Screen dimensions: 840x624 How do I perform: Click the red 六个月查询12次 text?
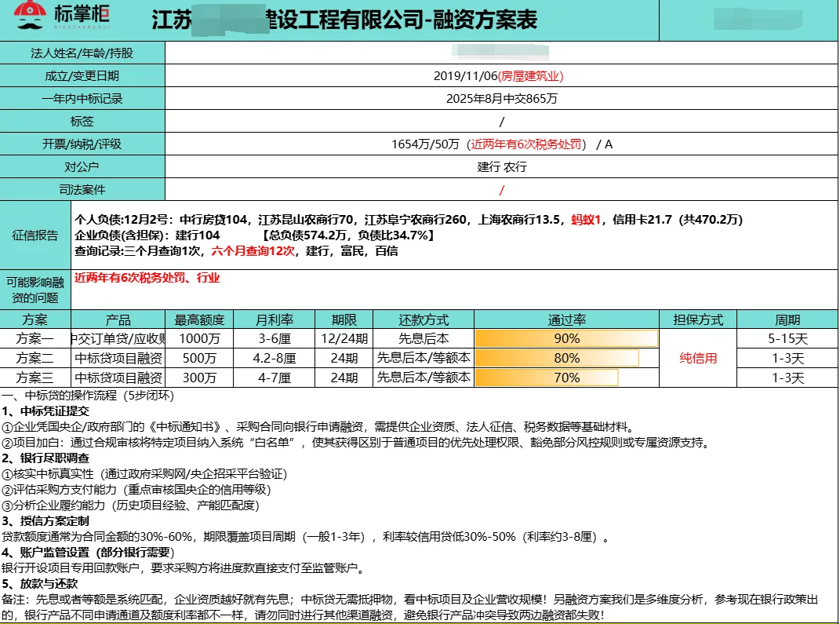[x=253, y=251]
